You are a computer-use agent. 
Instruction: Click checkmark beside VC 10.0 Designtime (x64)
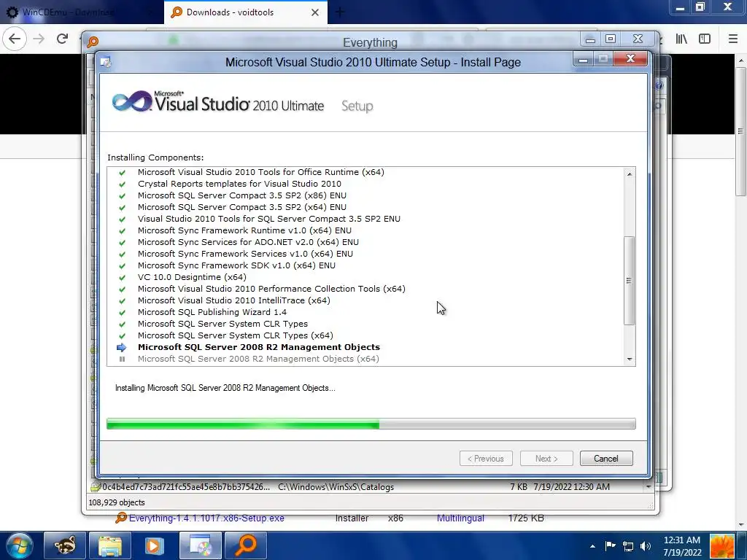[x=122, y=278]
